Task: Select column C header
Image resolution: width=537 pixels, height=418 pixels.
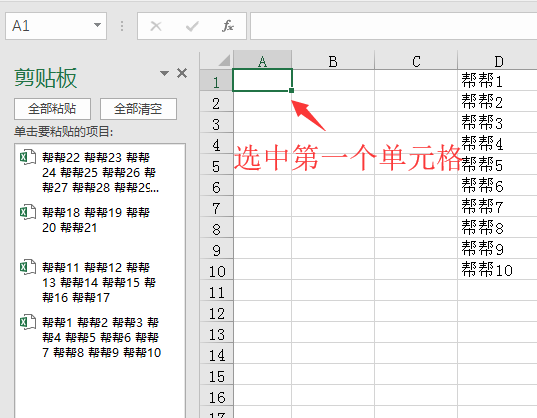Action: tap(416, 61)
